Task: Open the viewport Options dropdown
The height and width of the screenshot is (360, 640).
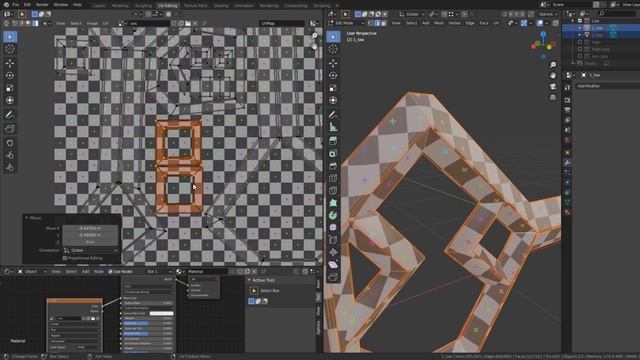Action: point(547,14)
